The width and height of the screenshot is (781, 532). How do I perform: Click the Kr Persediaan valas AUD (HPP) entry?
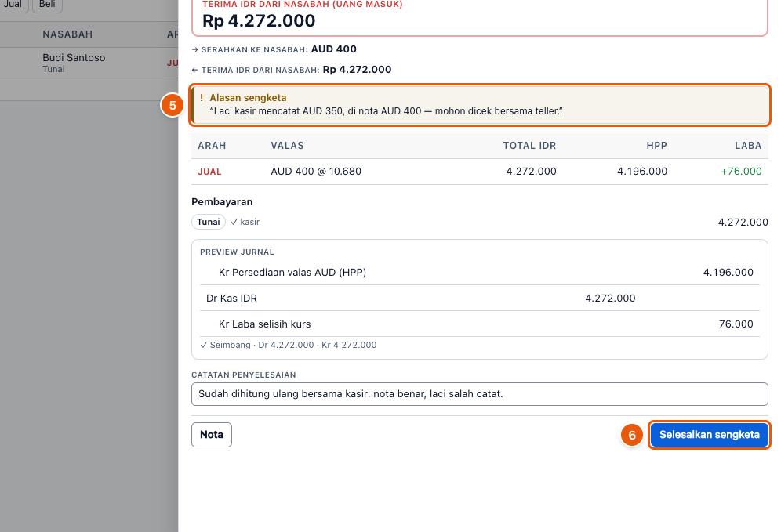click(292, 273)
